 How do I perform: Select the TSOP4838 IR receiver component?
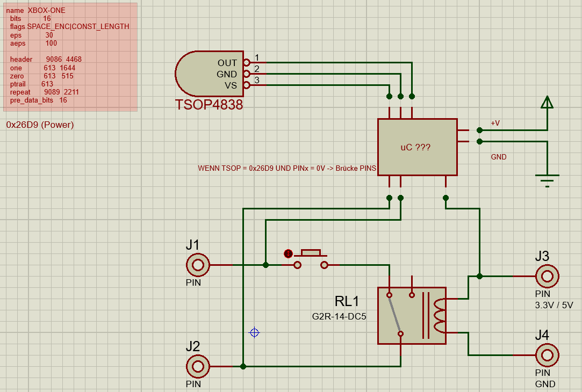pos(209,74)
